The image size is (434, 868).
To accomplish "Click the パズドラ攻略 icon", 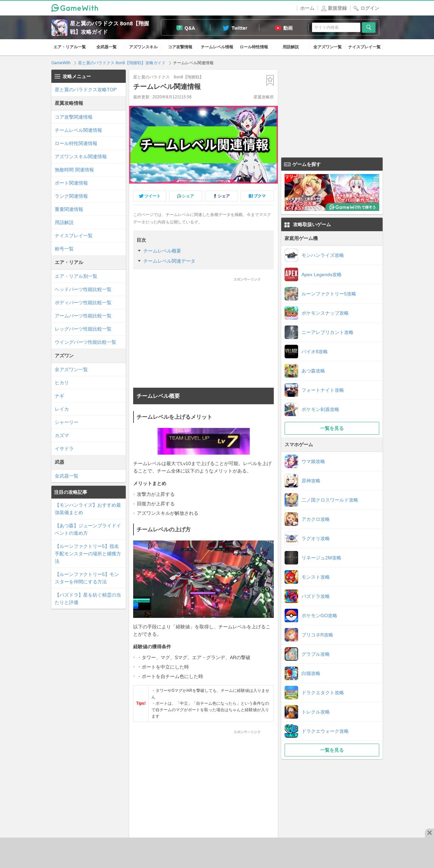I will [x=291, y=596].
